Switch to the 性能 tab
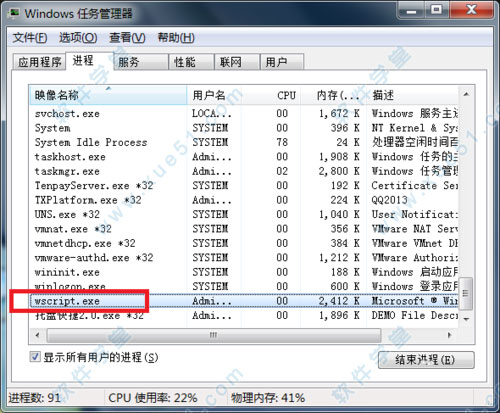500x413 pixels. pos(191,62)
